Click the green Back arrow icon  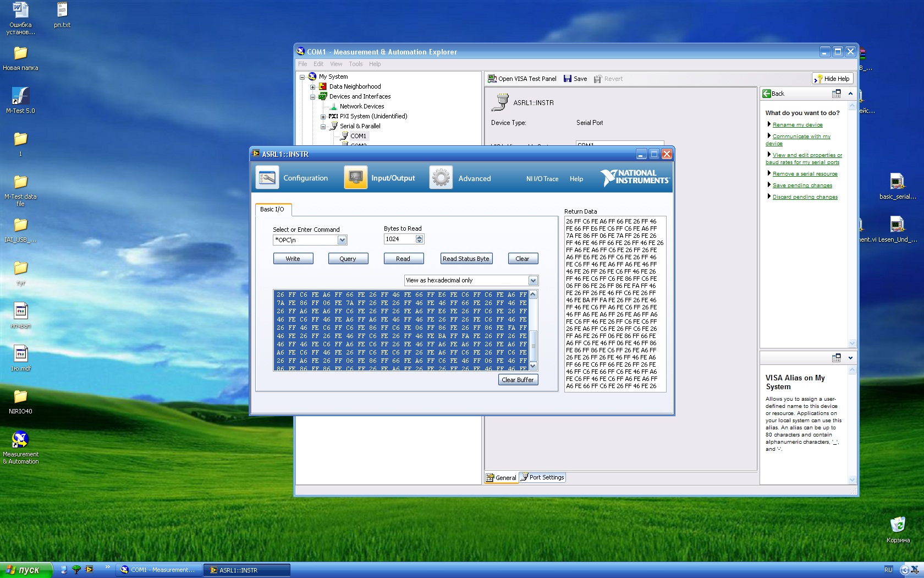tap(767, 94)
